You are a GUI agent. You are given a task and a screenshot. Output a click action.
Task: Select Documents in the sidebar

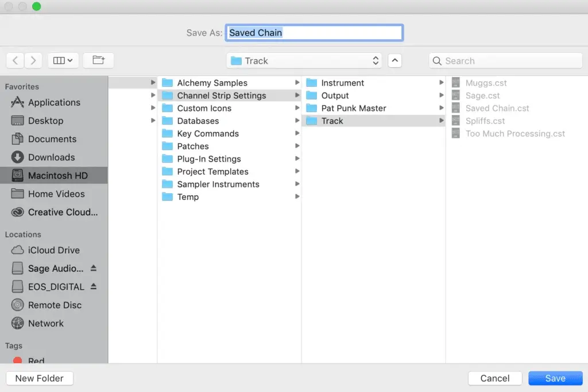click(x=53, y=139)
